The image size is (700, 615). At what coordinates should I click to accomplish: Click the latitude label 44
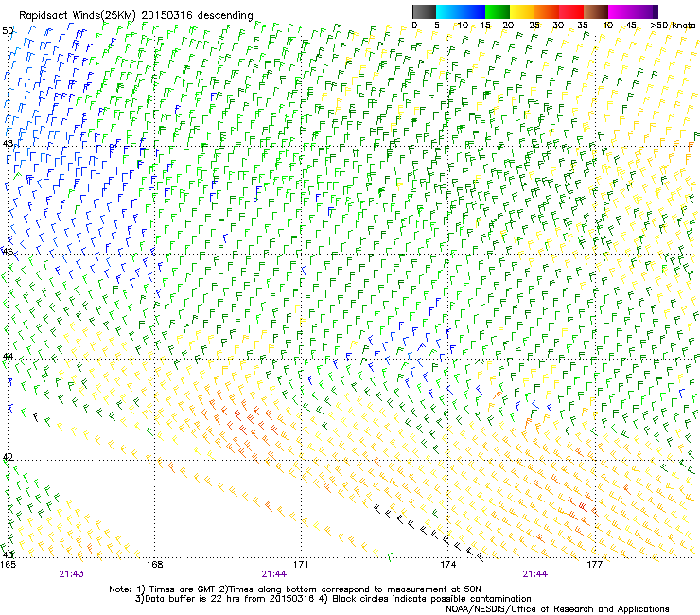point(8,357)
